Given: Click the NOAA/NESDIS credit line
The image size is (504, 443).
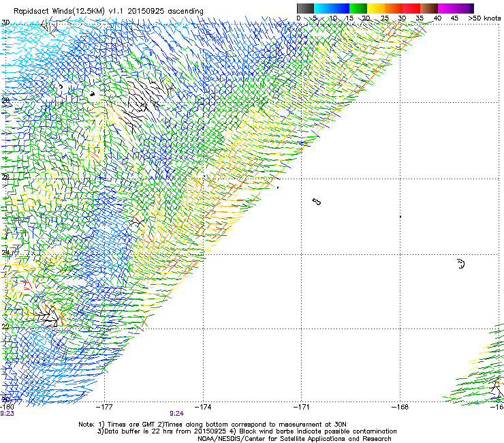Looking at the screenshot, I should [x=294, y=439].
